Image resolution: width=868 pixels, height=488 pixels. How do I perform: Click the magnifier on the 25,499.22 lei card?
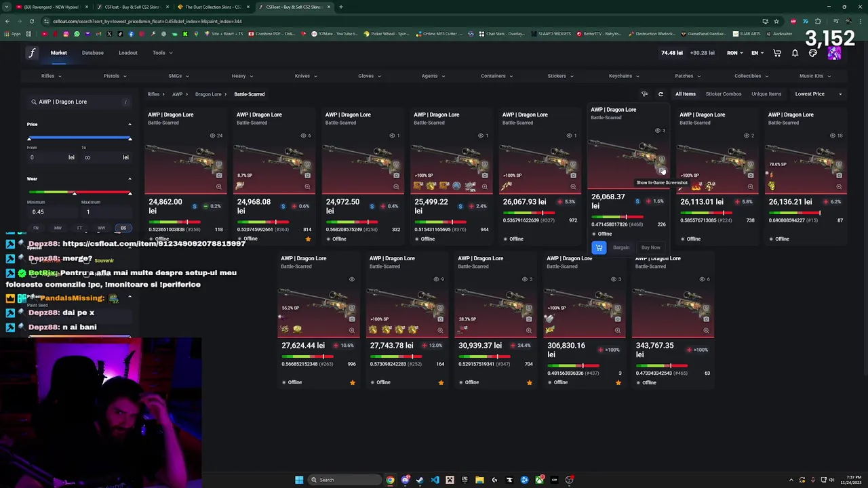click(x=484, y=186)
